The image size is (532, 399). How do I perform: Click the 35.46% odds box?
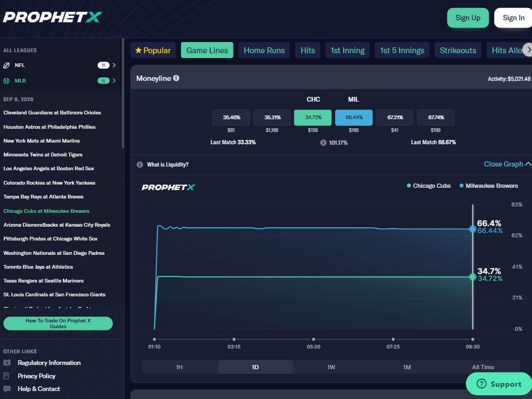pos(231,118)
